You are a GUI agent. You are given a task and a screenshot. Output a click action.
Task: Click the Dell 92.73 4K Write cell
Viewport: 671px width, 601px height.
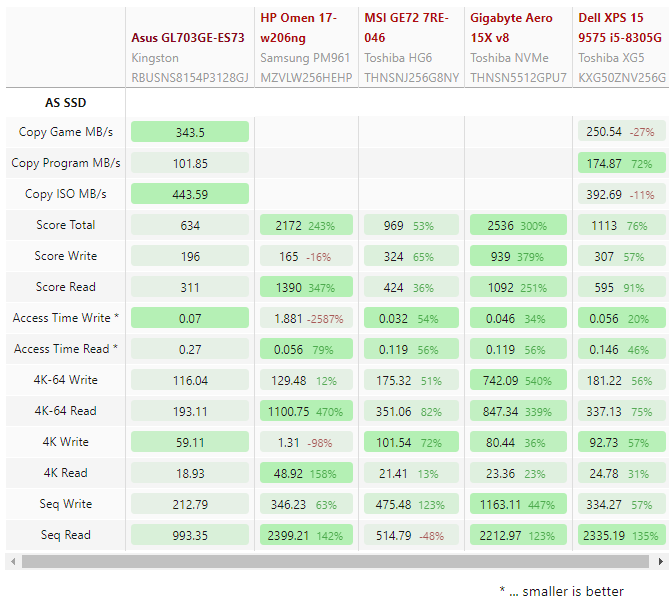621,442
